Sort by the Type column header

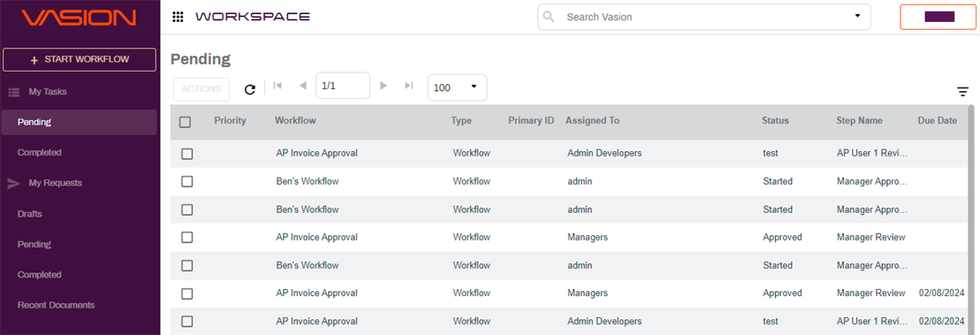[461, 120]
